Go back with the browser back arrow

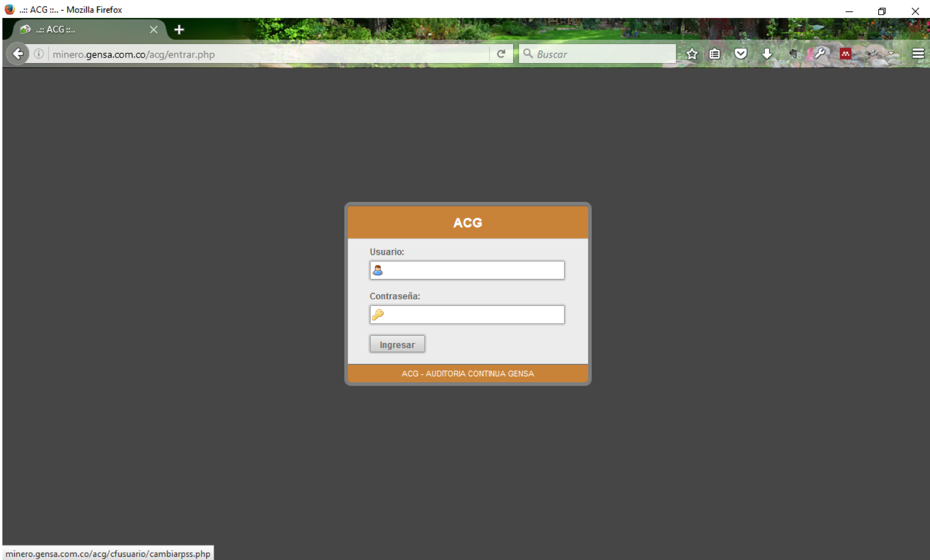click(x=18, y=53)
